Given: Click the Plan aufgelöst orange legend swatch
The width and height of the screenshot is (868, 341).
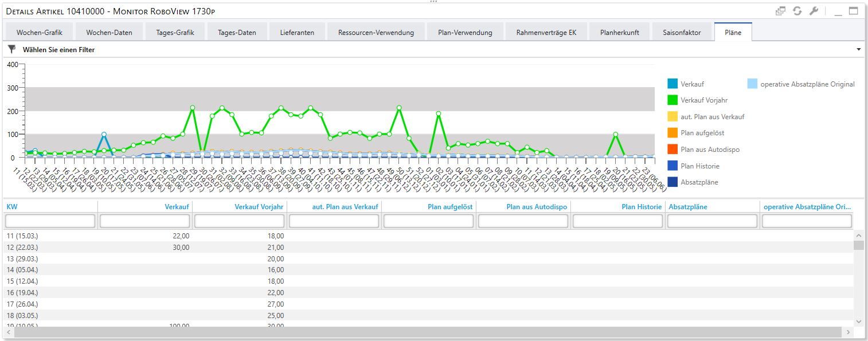Looking at the screenshot, I should point(672,133).
